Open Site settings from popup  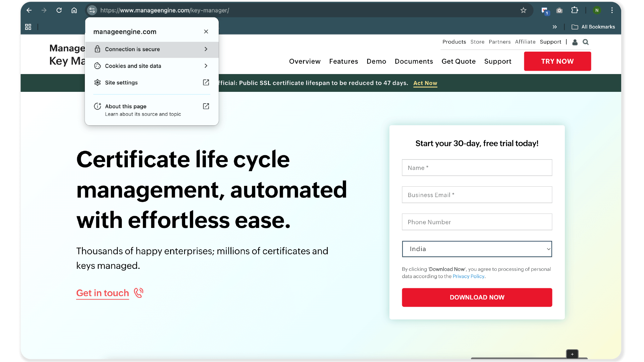[x=152, y=83]
